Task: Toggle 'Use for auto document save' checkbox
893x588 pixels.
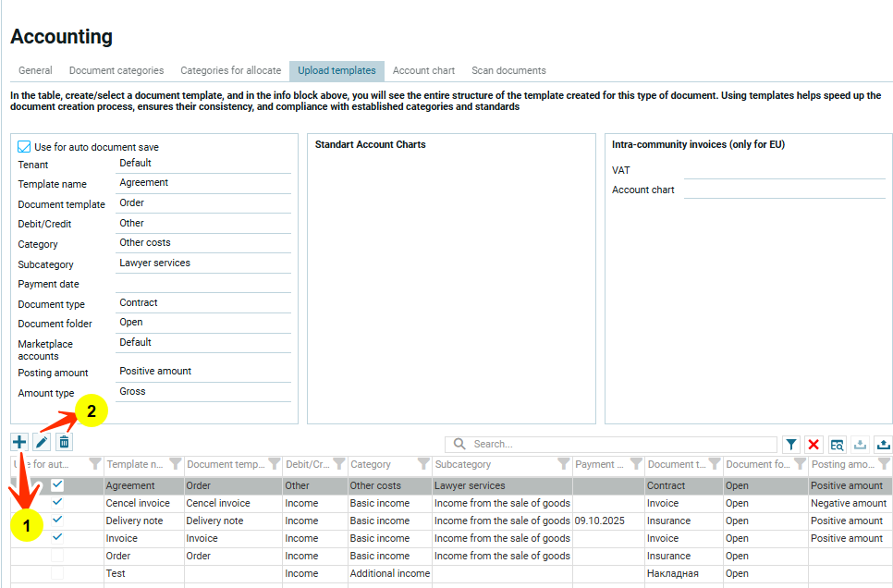Action: tap(25, 147)
